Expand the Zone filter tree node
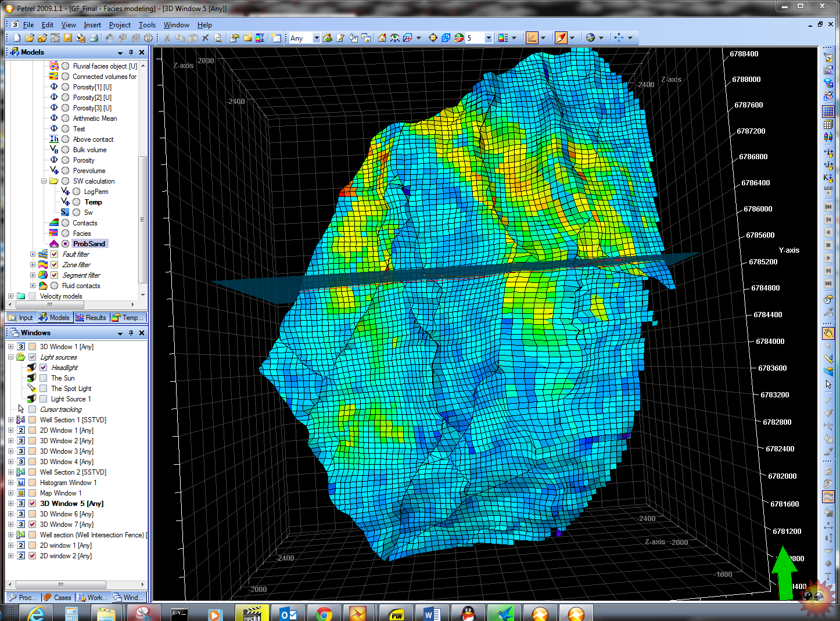The image size is (840, 621). coord(33,265)
